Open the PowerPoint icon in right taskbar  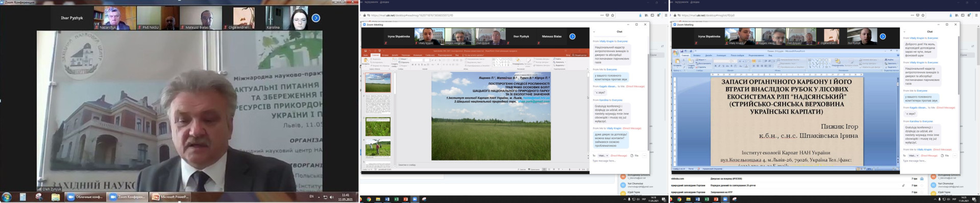[716, 199]
